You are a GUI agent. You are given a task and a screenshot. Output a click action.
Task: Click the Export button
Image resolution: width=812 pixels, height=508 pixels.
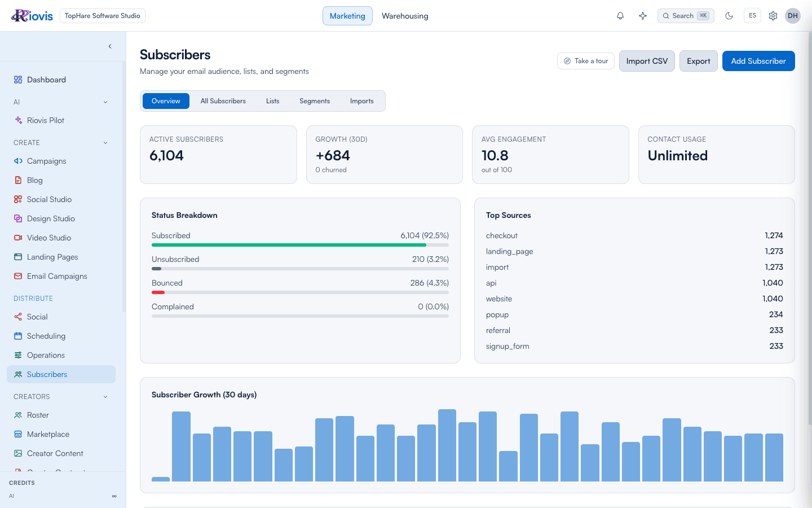pos(699,61)
